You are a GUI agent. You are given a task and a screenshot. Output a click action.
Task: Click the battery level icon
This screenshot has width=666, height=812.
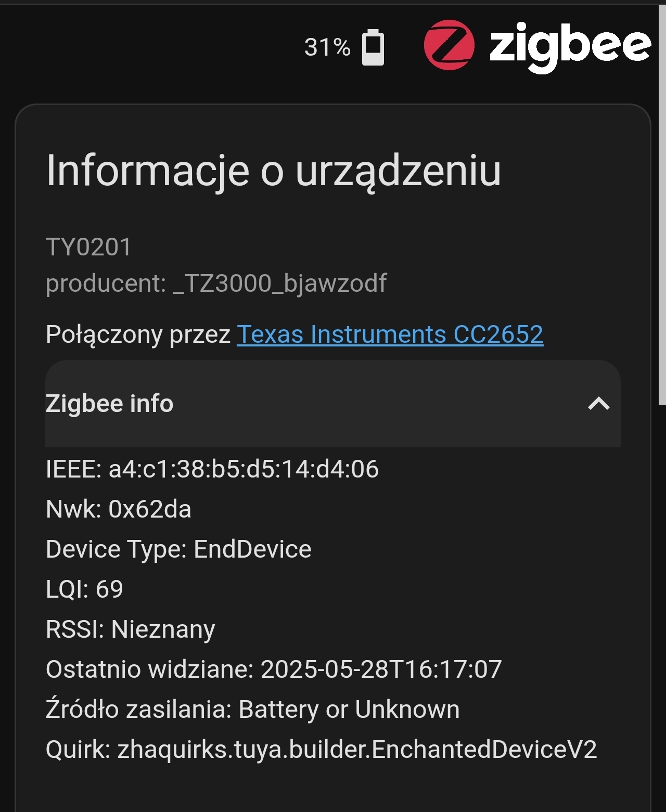click(373, 47)
